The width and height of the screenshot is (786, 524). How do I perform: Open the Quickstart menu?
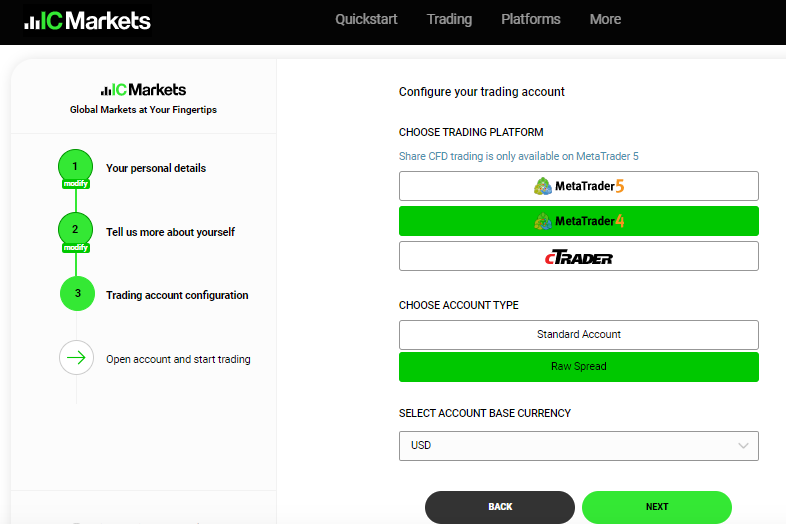pyautogui.click(x=366, y=19)
